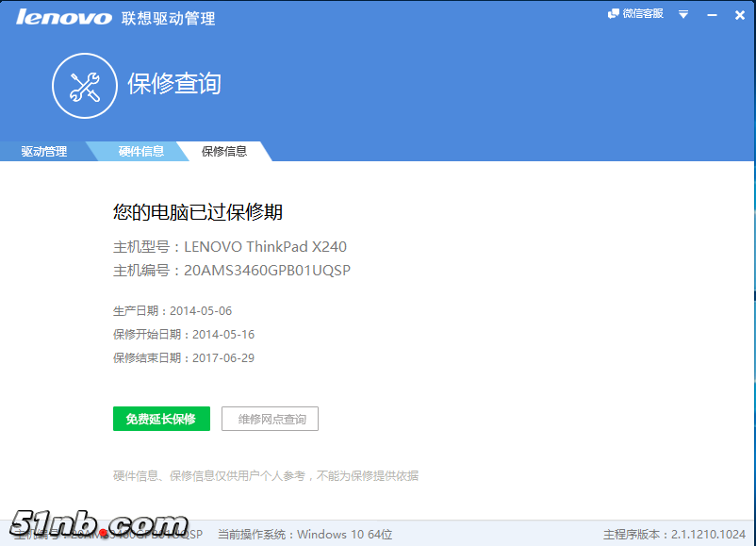The image size is (756, 546).
Task: Open 维修网点查询 service location lookup
Action: [x=270, y=419]
